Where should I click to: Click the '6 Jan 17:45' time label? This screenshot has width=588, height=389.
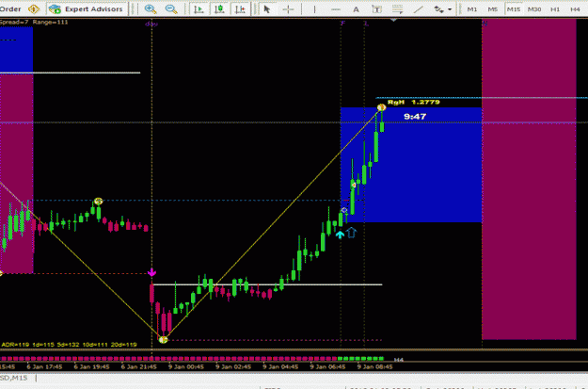pos(44,366)
